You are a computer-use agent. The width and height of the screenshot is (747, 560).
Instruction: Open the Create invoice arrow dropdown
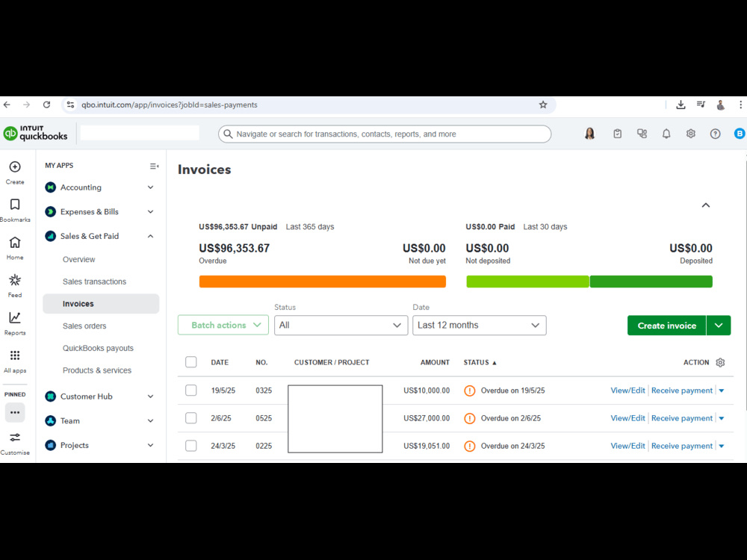[x=719, y=326]
